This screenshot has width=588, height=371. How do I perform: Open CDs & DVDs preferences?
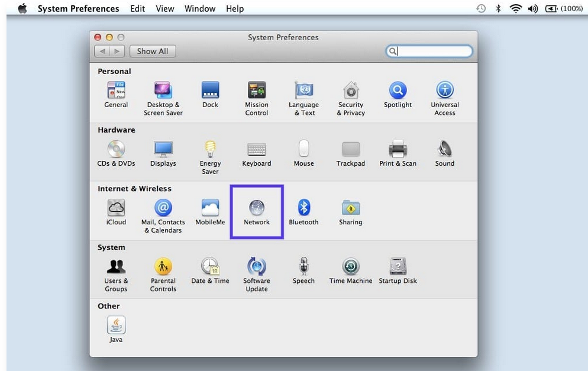[x=116, y=153]
